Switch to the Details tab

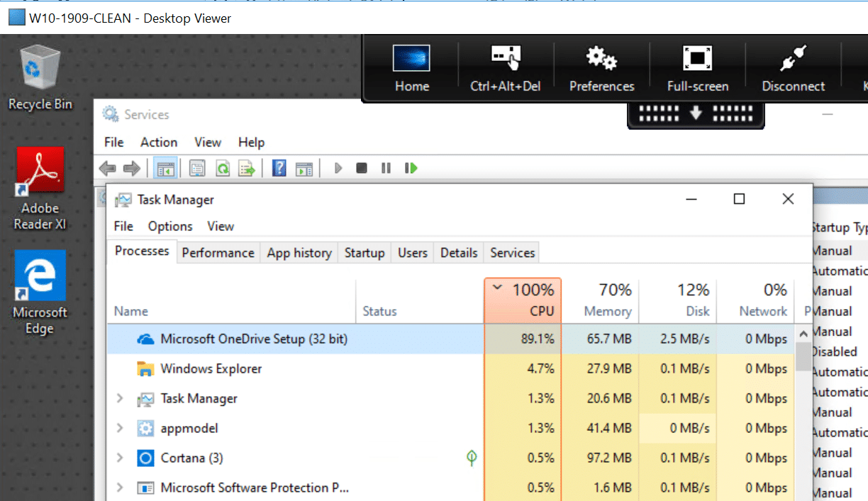(x=459, y=253)
